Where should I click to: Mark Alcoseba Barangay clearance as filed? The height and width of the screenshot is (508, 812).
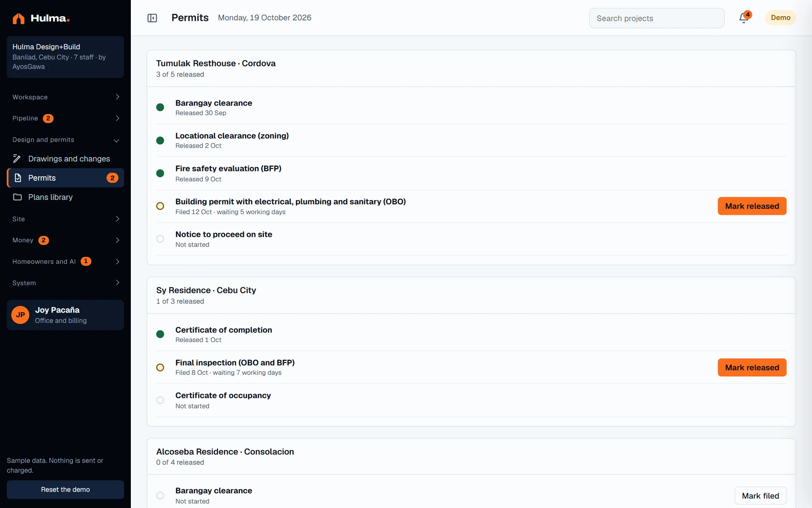point(760,496)
